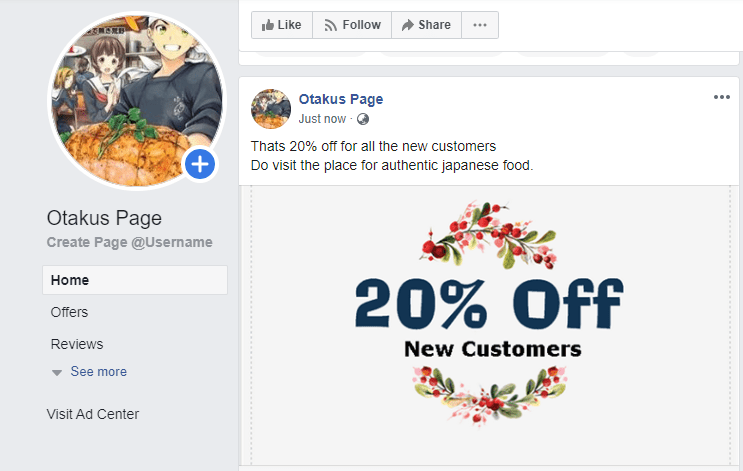743x471 pixels.
Task: Share the page using the Share button
Action: click(425, 25)
